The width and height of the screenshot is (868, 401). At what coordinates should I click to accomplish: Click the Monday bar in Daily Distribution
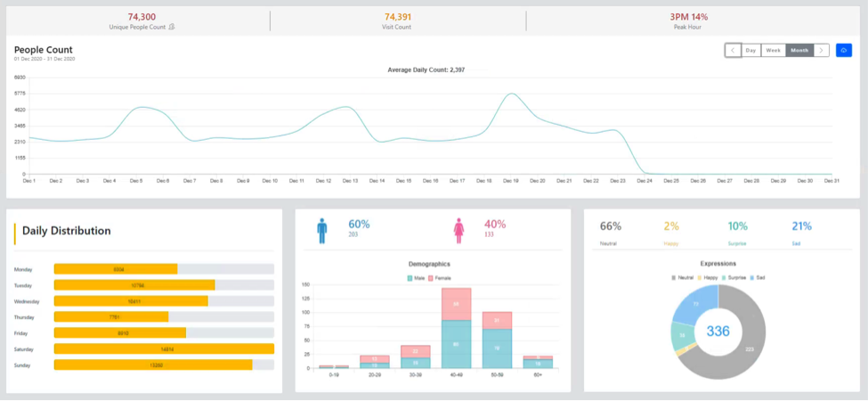click(116, 268)
